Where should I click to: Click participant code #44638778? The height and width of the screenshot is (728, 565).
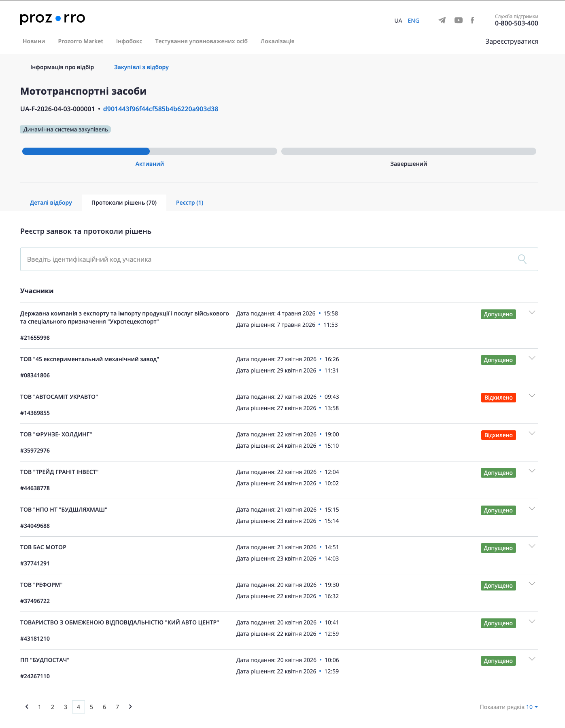coord(35,488)
